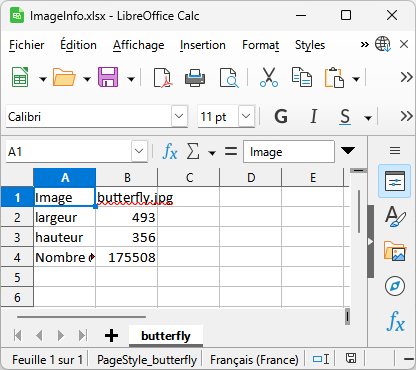Viewport: 416px width, 370px height.
Task: Click the Paste clipboard icon
Action: tap(334, 78)
